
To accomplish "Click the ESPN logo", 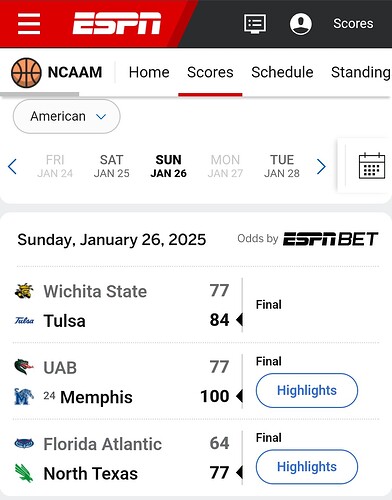I will pos(117,23).
